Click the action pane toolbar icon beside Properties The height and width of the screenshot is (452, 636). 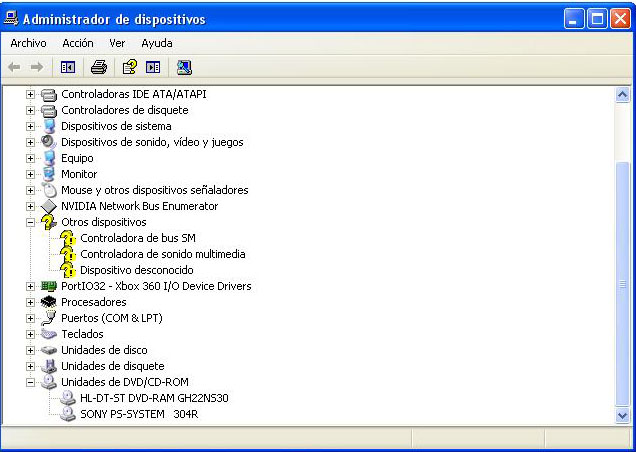(x=153, y=67)
